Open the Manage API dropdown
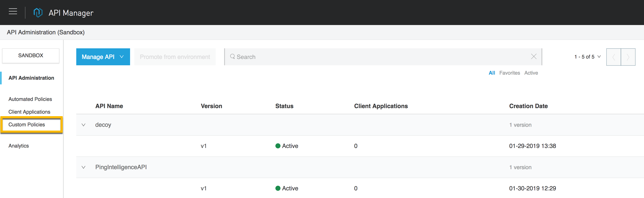 [103, 57]
